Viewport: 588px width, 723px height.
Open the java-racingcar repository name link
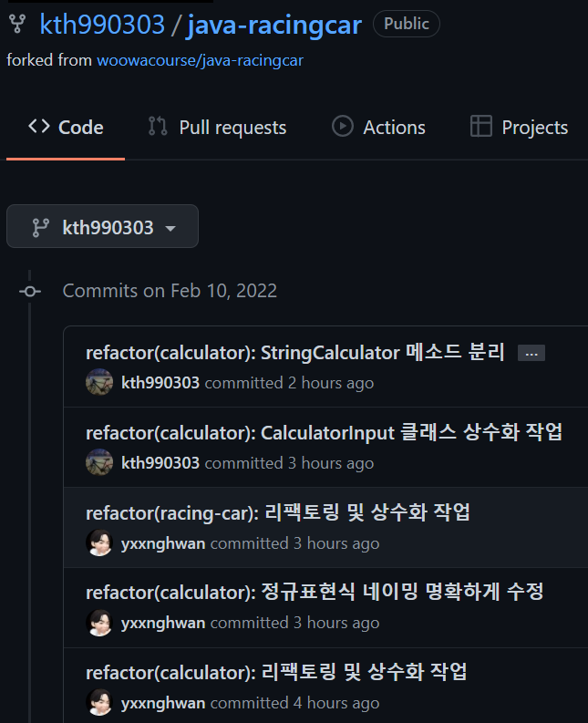273,25
